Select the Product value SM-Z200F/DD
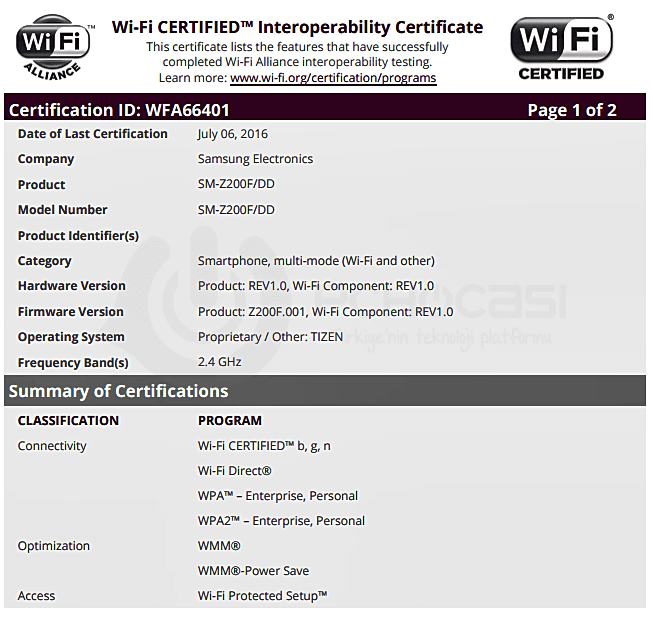The height and width of the screenshot is (617, 653). 236,185
